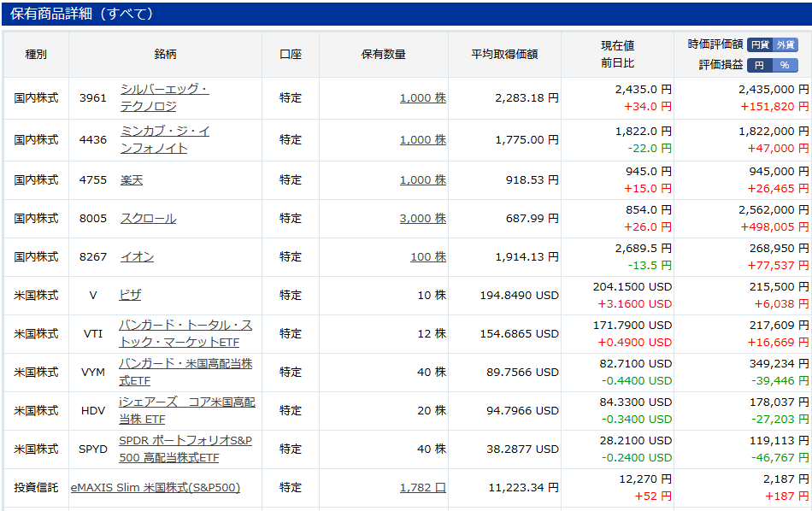
Task: Select average price 687.99 円
Action: [x=533, y=218]
